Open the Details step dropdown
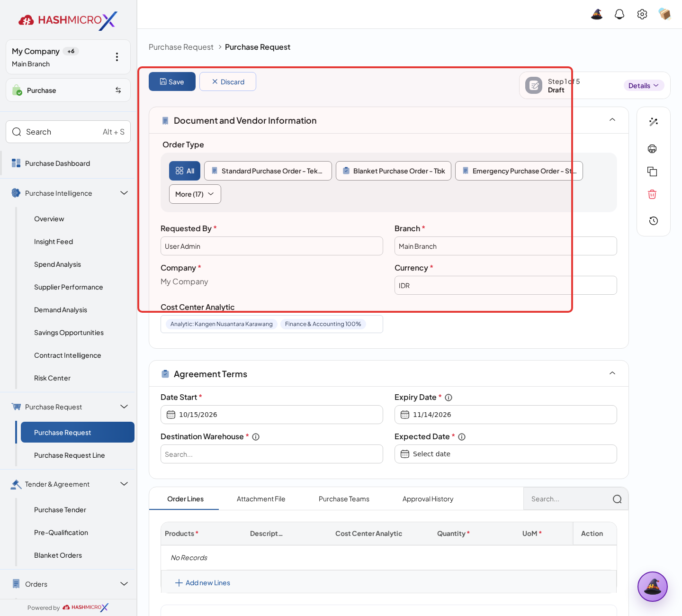Screen dimensions: 682x616 click(x=644, y=85)
